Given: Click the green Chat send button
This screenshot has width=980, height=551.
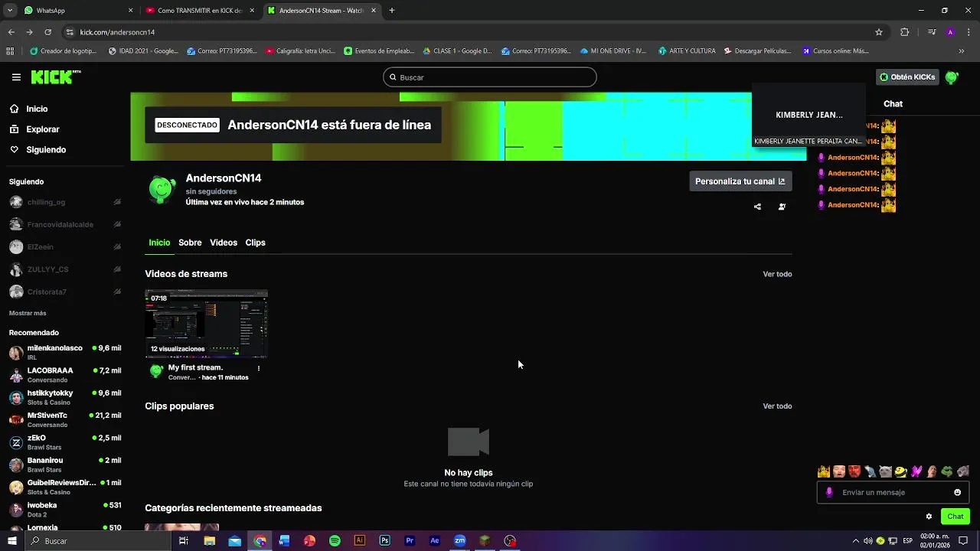Looking at the screenshot, I should tap(955, 517).
